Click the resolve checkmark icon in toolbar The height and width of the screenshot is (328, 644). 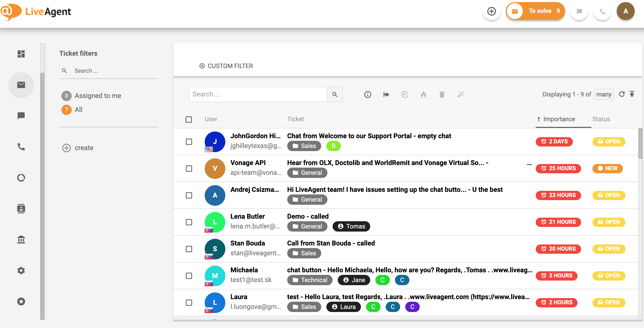click(x=405, y=95)
